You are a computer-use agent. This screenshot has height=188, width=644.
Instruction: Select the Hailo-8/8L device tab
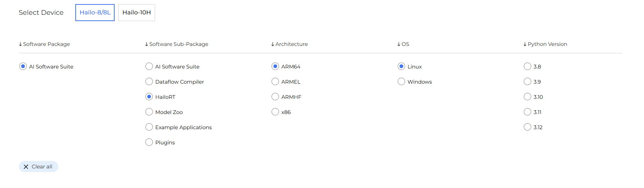(x=95, y=13)
